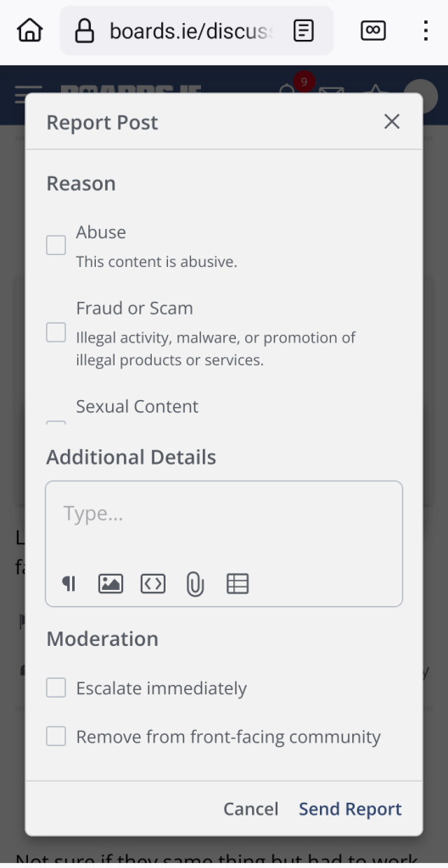The width and height of the screenshot is (448, 868).
Task: Insert a code block with brackets icon
Action: [153, 583]
